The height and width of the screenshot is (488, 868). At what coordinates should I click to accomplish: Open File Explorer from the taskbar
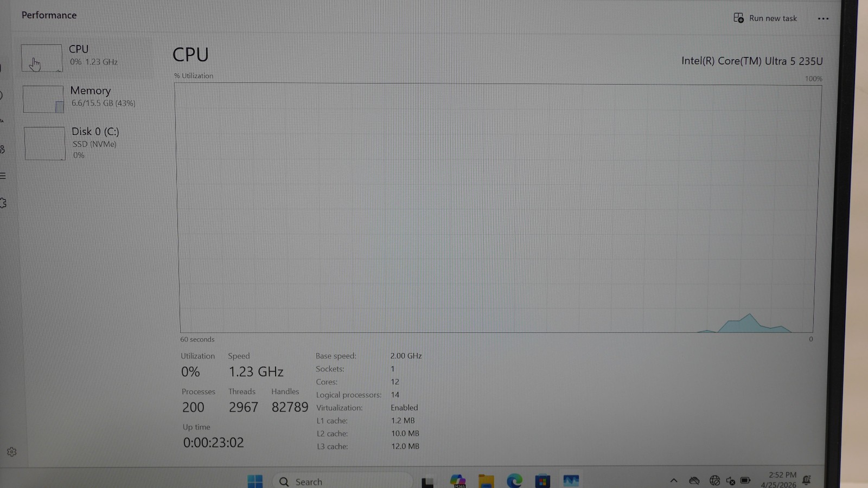486,481
